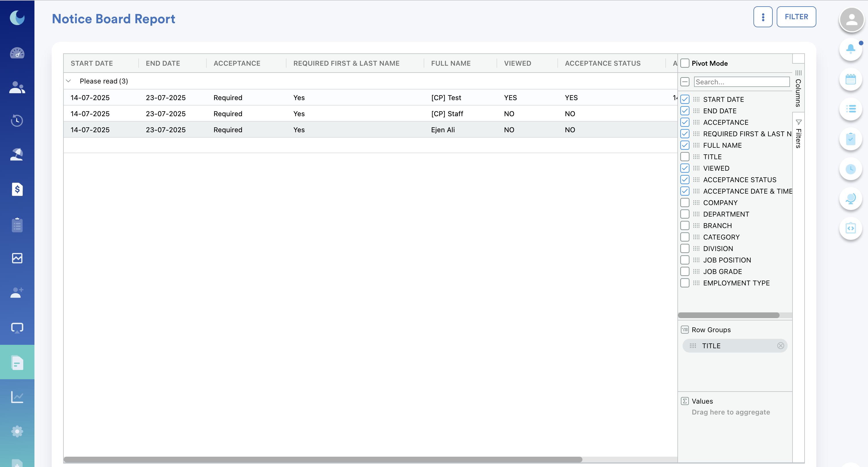Collapse the 'Please read (3)' row group
The width and height of the screenshot is (868, 467).
tap(68, 81)
